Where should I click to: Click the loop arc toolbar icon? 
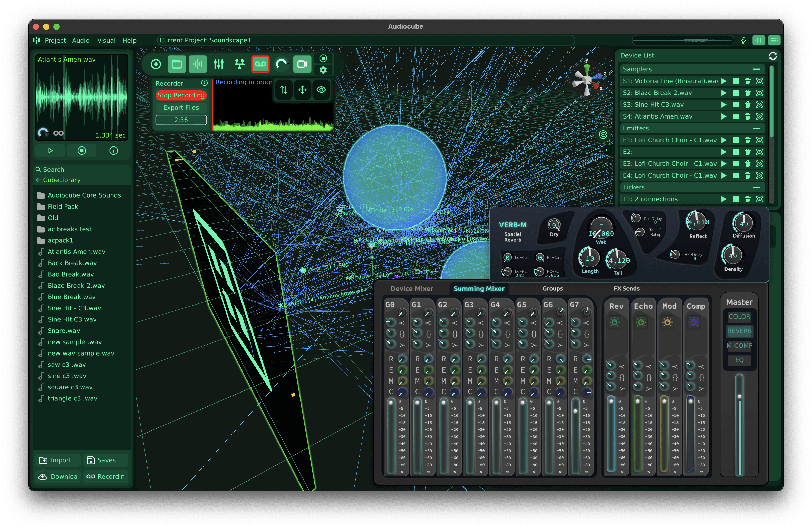tap(282, 64)
